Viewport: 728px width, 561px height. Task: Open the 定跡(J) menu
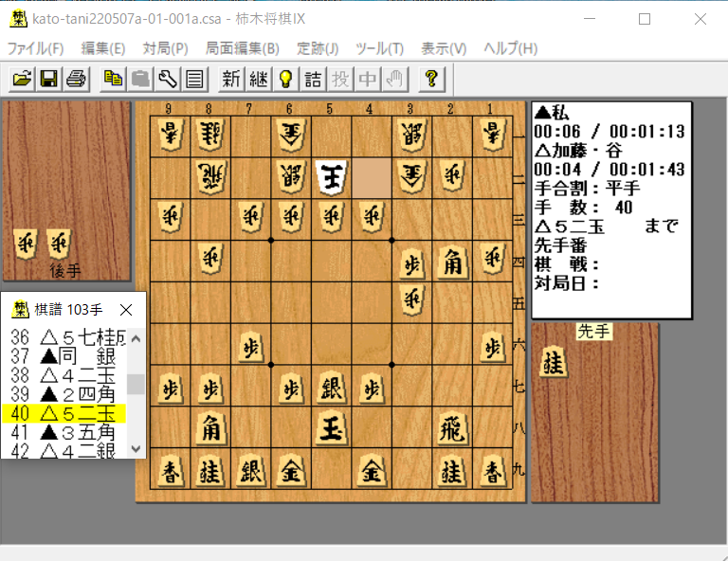tap(318, 48)
